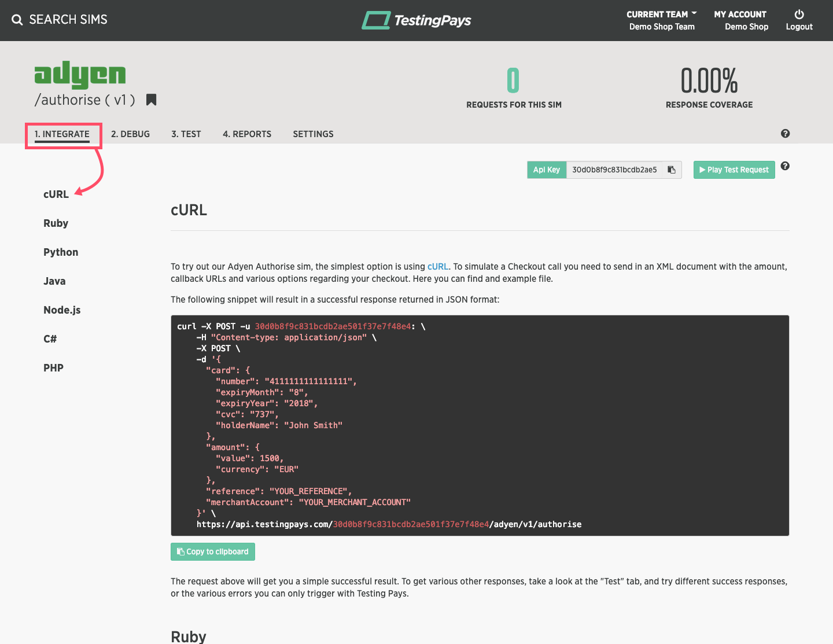
Task: Click the Api Key green label
Action: click(547, 170)
